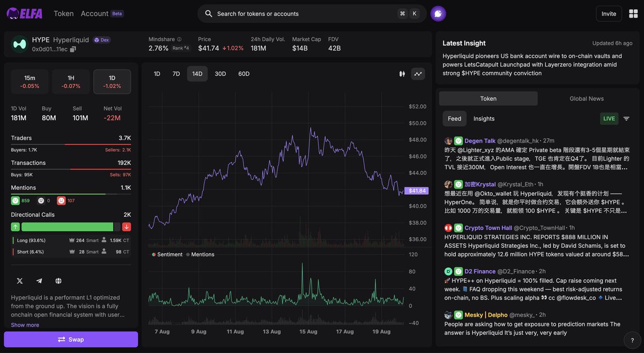Switch chart to 30D range
This screenshot has height=353, width=644.
[x=220, y=74]
